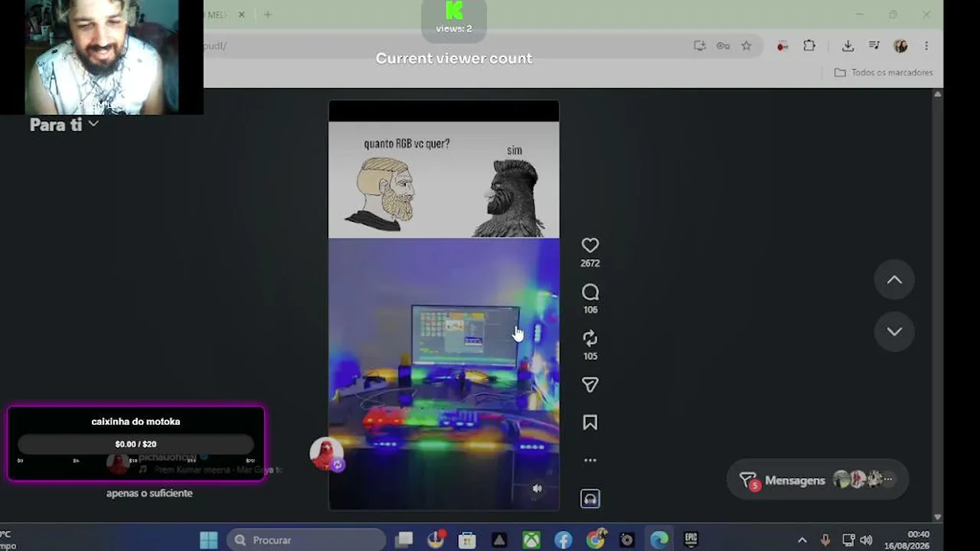Image resolution: width=980 pixels, height=551 pixels.
Task: Open the video author's red profile avatar
Action: pos(326,454)
